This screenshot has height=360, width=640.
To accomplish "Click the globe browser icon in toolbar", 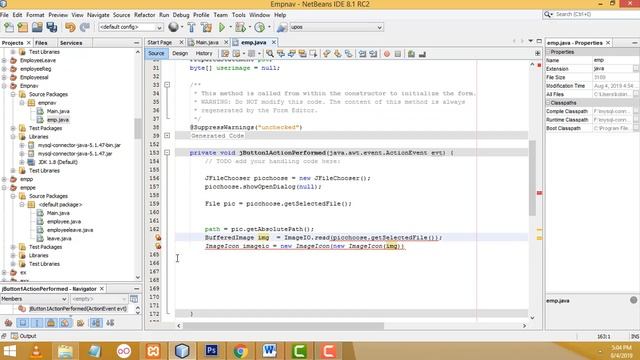I will click(173, 27).
